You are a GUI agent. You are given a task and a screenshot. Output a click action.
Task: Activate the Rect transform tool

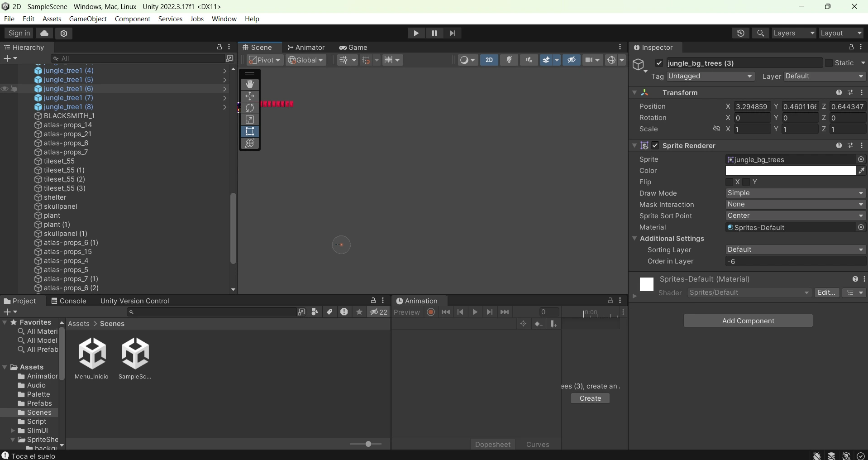pos(250,131)
